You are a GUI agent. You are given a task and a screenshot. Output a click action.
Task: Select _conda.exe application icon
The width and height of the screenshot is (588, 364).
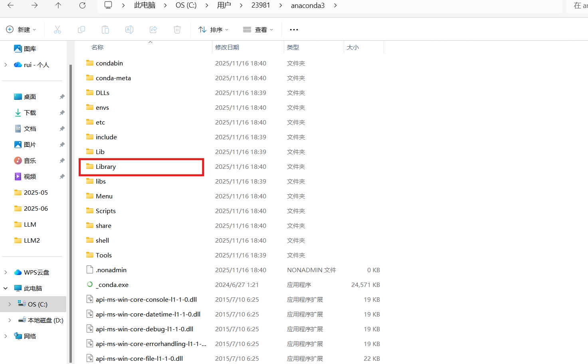pos(90,285)
